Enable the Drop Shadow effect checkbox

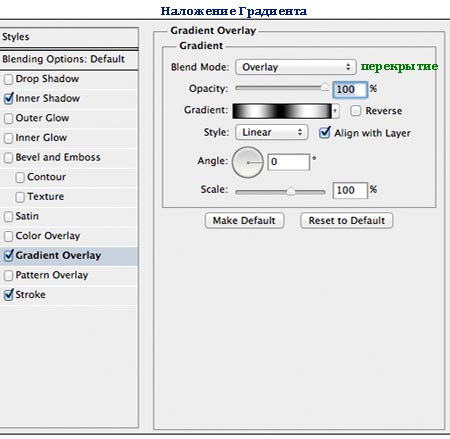tap(8, 79)
